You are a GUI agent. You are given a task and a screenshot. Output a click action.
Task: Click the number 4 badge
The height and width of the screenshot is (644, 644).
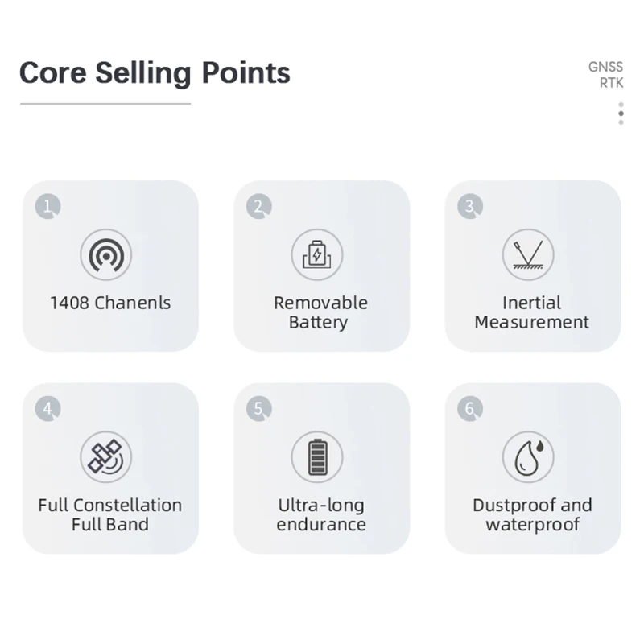coord(48,409)
